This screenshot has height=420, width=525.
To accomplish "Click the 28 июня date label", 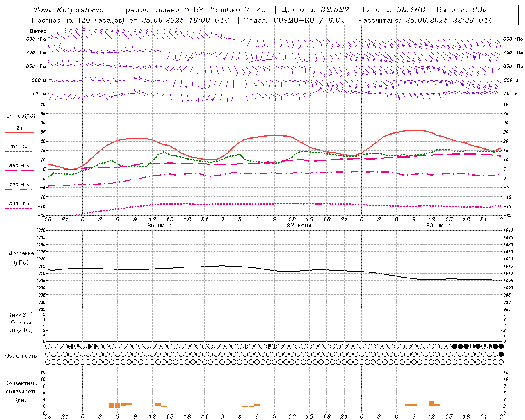I will pos(438,226).
